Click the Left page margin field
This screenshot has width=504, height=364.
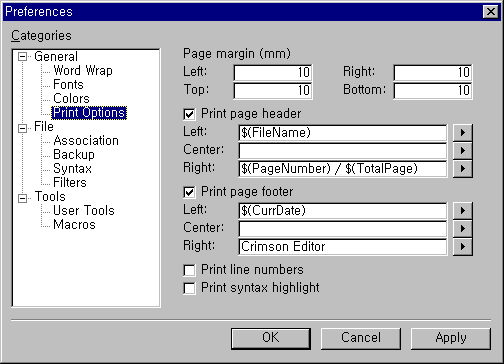coord(273,72)
